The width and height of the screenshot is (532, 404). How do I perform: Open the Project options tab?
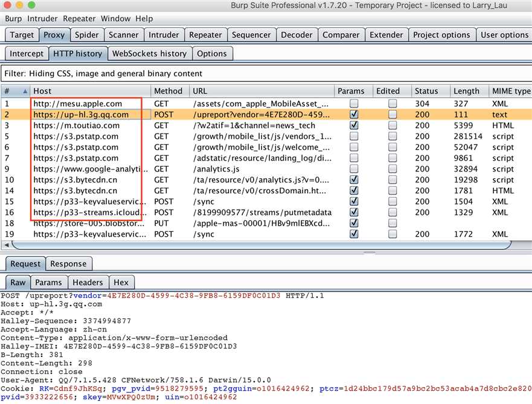(x=441, y=35)
